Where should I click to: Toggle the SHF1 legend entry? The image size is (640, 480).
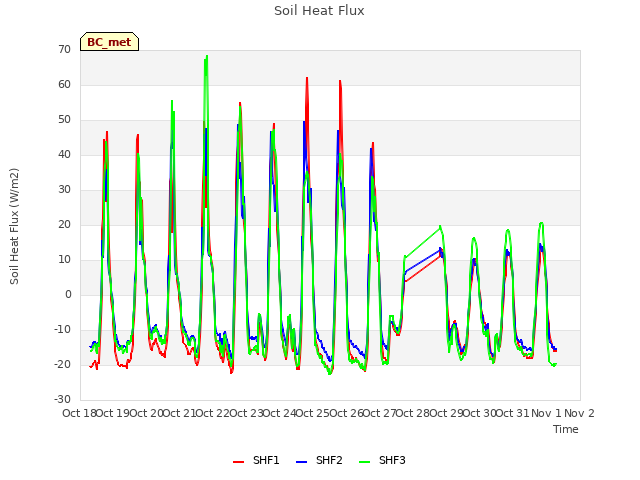point(256,460)
